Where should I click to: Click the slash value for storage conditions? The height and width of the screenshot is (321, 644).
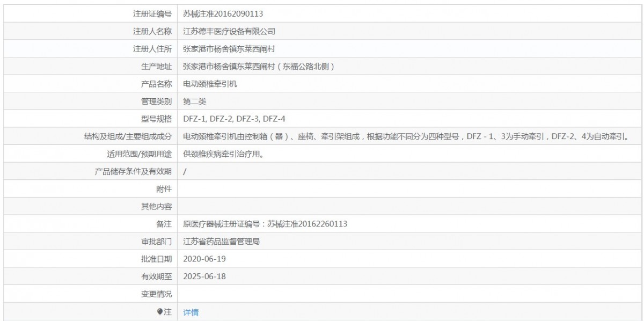point(185,172)
